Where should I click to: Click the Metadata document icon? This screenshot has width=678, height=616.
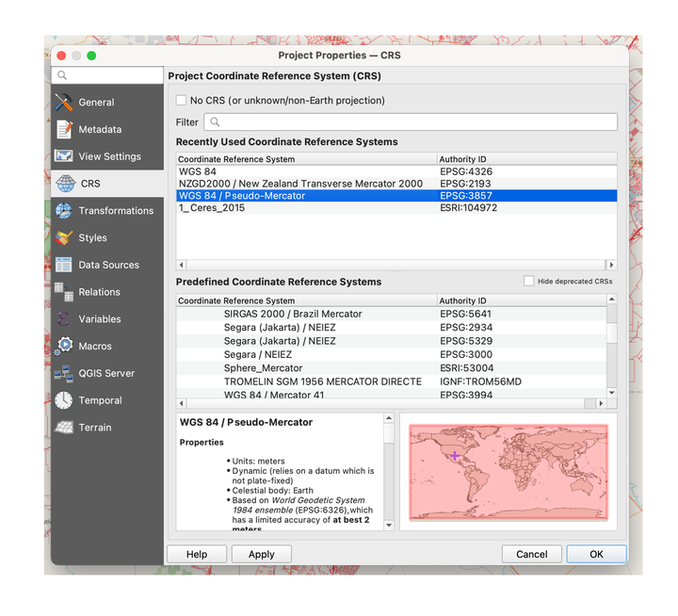click(64, 129)
